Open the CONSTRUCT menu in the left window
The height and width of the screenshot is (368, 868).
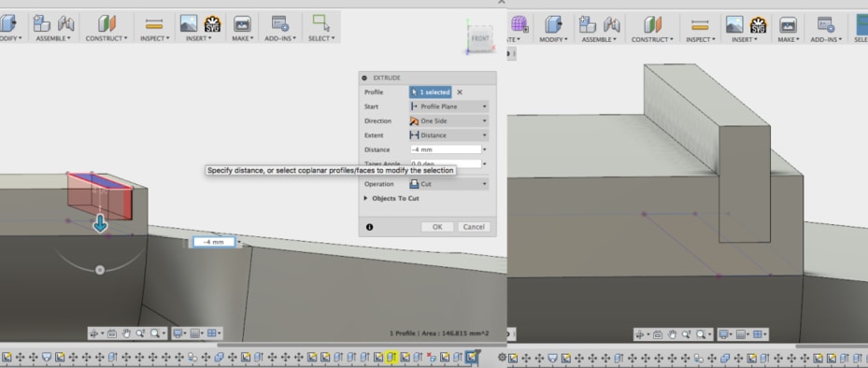point(107,38)
